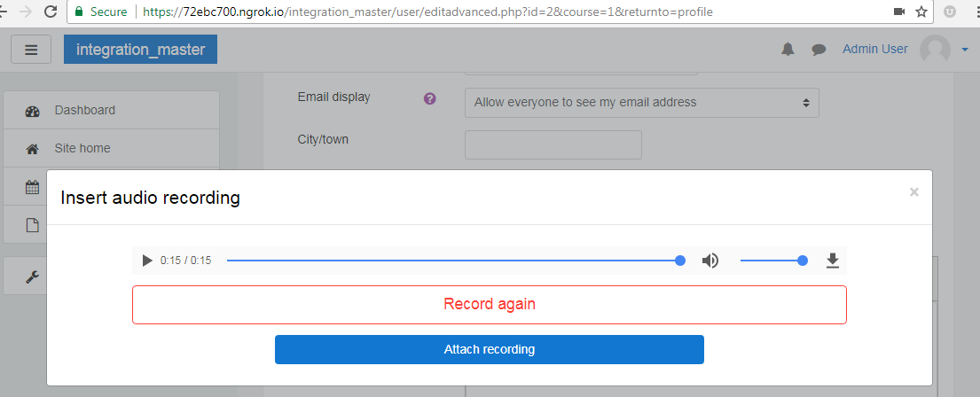Open the notifications bell
980x397 pixels.
tap(788, 50)
